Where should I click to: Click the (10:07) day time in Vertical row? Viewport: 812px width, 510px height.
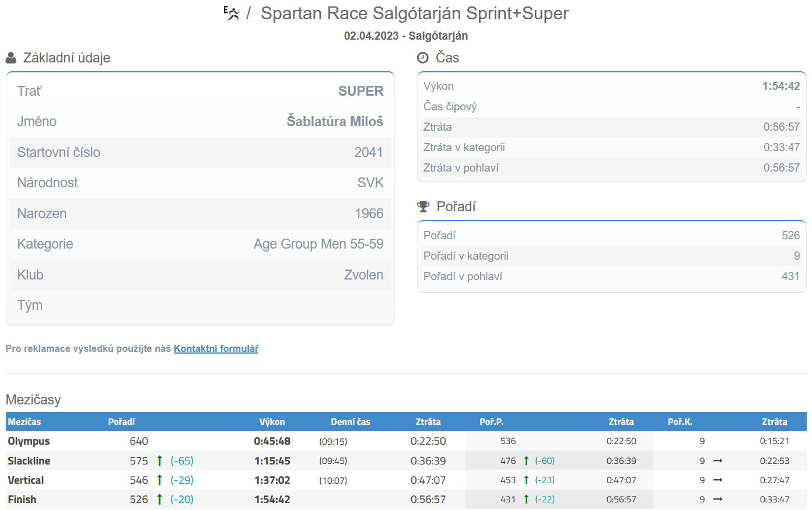[x=333, y=480]
